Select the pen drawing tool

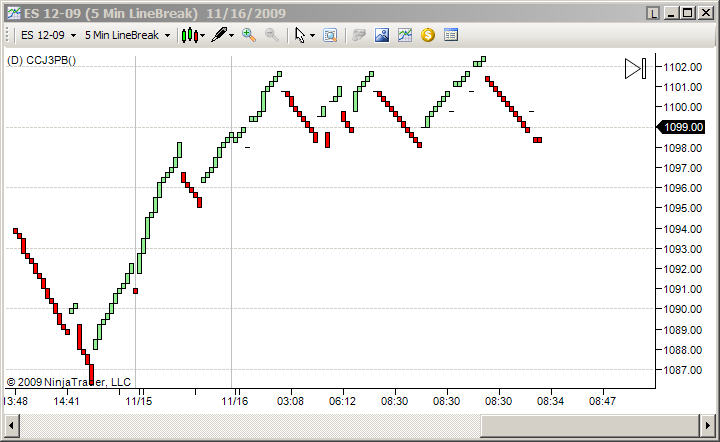coord(219,35)
